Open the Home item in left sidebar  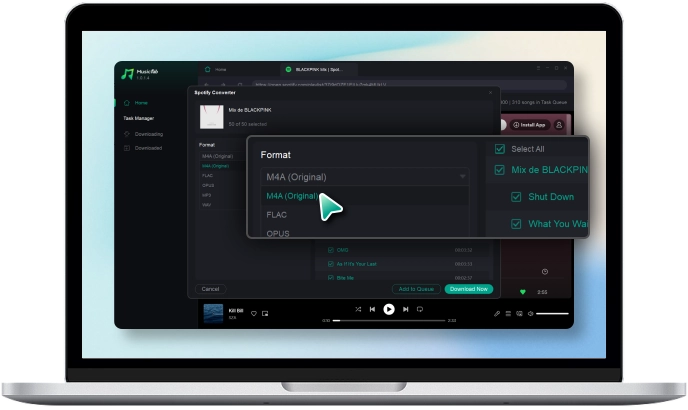[x=141, y=103]
